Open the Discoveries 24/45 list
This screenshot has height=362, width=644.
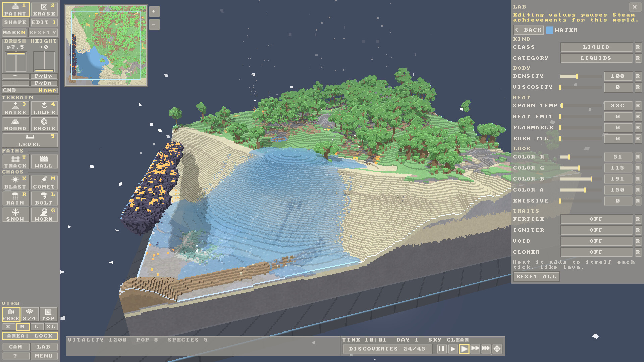(387, 349)
